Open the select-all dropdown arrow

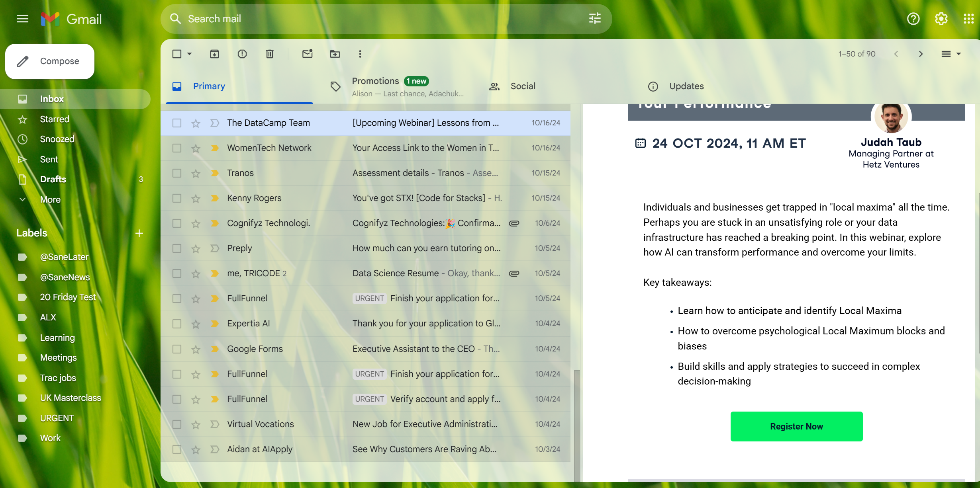point(190,54)
